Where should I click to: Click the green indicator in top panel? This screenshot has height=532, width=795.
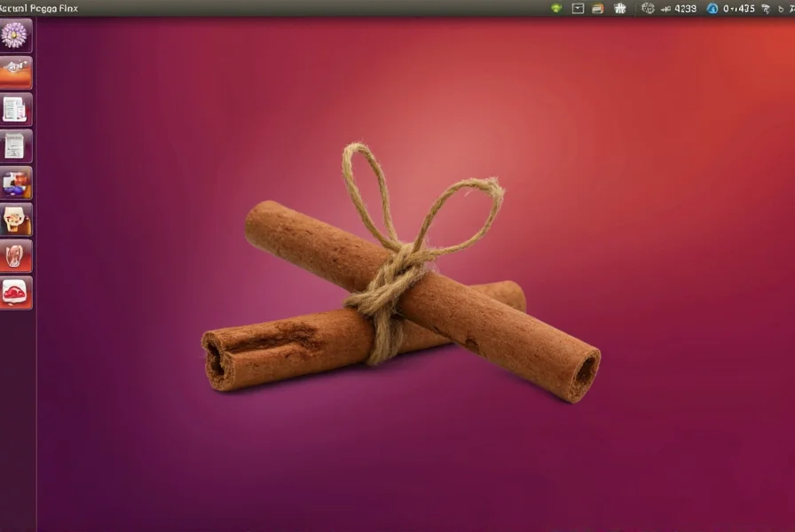(556, 8)
